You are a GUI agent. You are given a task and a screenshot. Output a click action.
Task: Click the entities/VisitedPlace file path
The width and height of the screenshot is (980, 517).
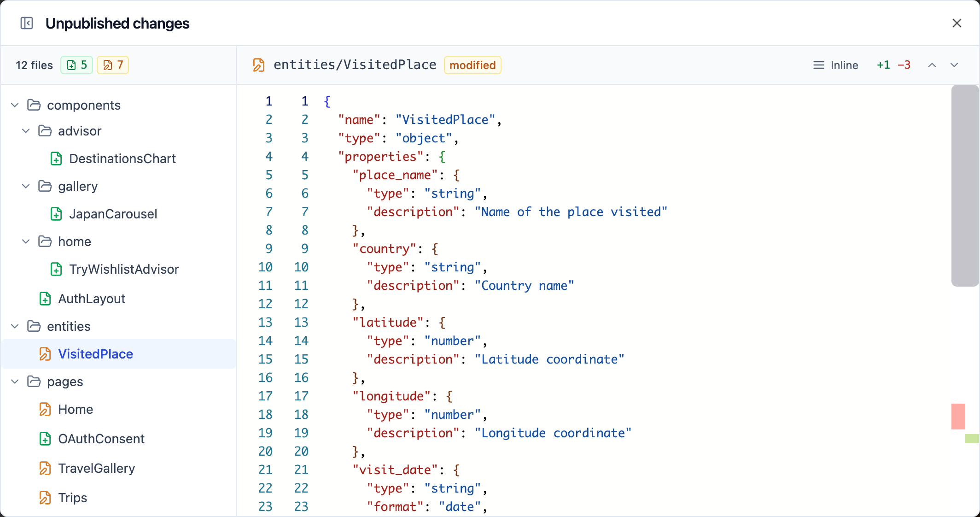click(355, 65)
